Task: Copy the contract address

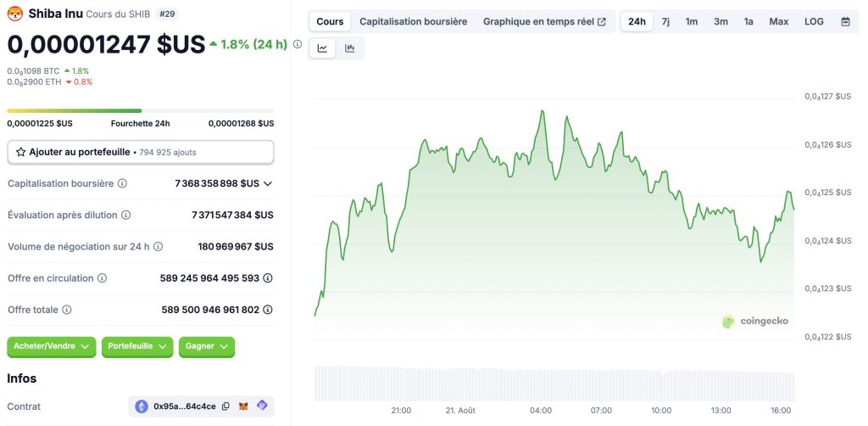Action: coord(225,406)
